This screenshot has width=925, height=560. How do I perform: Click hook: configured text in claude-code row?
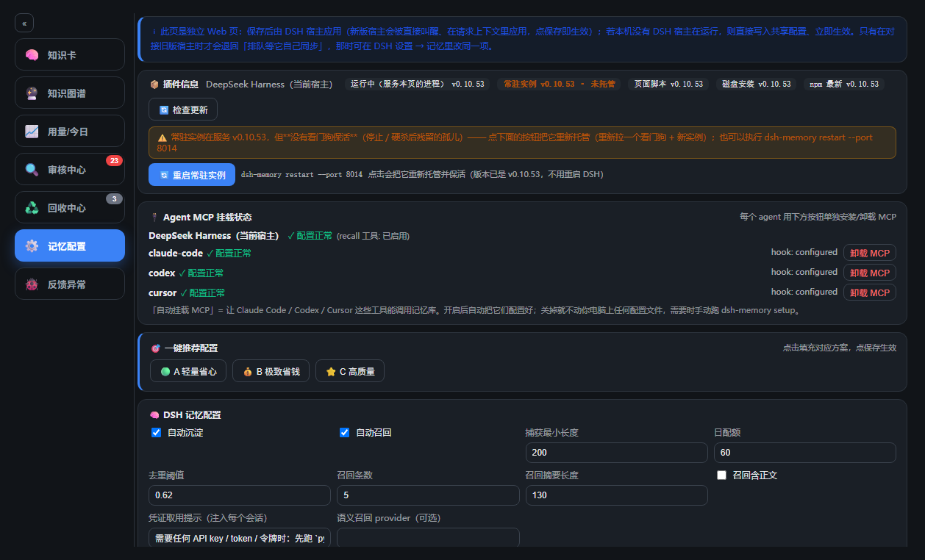coord(804,252)
